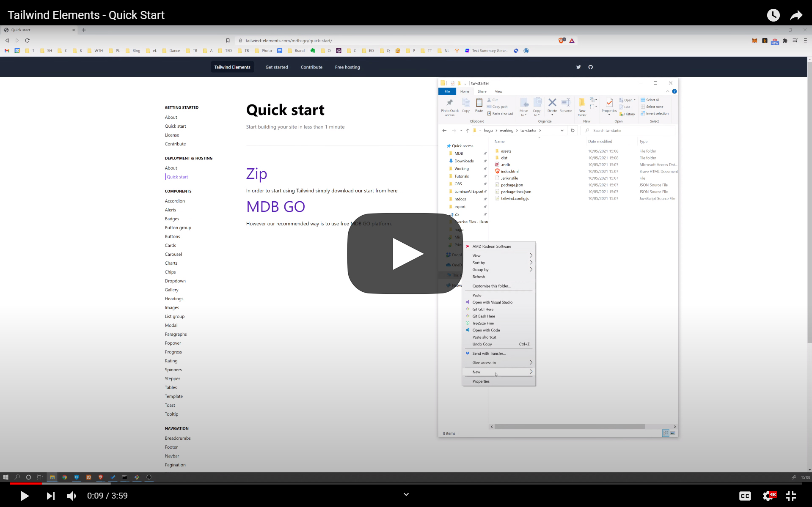Open the License page in the sidebar
Screen dimensions: 812x507
tap(172, 135)
